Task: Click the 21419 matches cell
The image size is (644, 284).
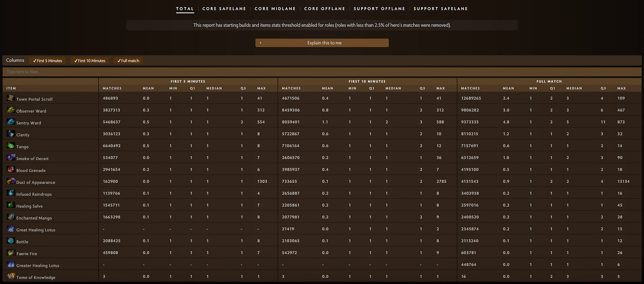Action: (288, 229)
